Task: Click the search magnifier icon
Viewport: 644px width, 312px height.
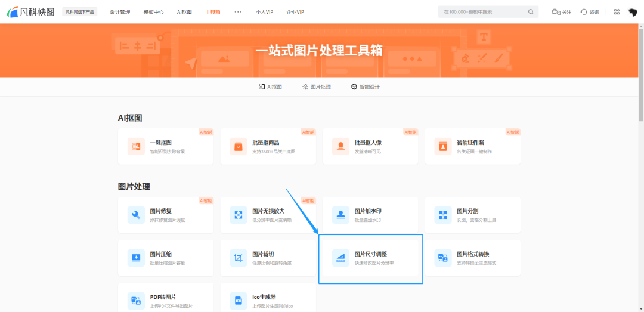Action: (x=531, y=12)
